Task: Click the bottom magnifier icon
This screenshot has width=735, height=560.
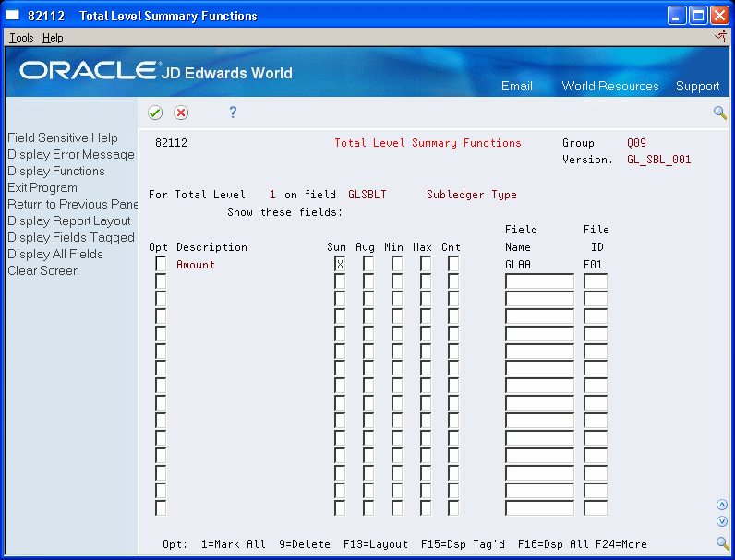Action: tap(722, 543)
